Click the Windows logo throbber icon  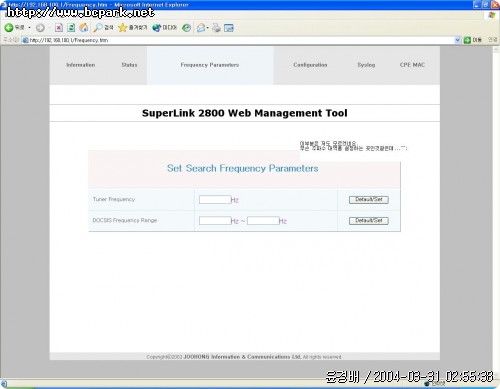tap(492, 15)
